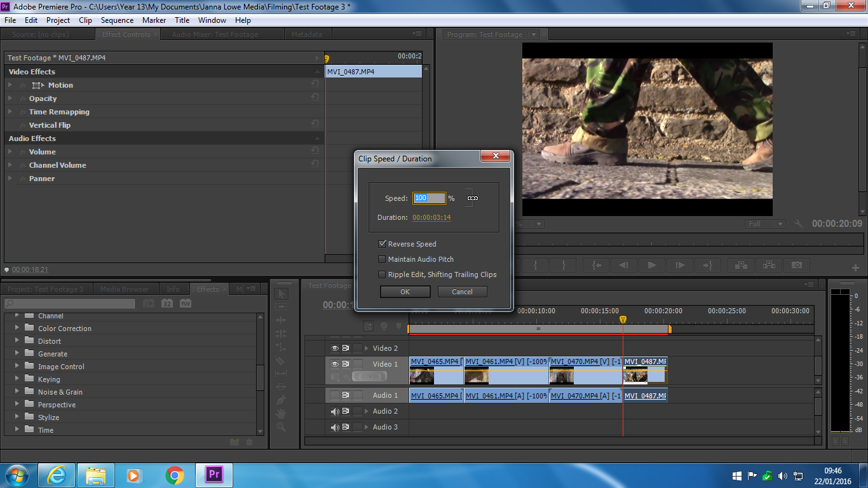Expand Motion effect properties
Viewport: 868px width, 488px height.
pos(10,85)
